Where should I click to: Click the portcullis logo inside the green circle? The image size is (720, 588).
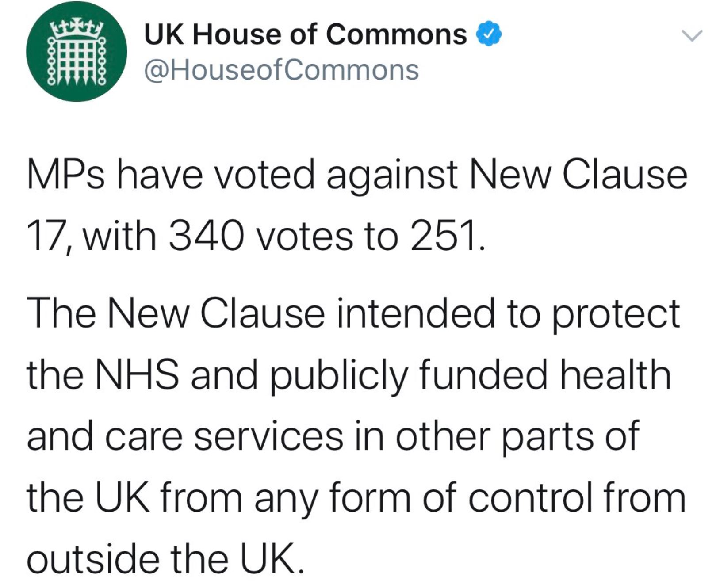point(77,52)
